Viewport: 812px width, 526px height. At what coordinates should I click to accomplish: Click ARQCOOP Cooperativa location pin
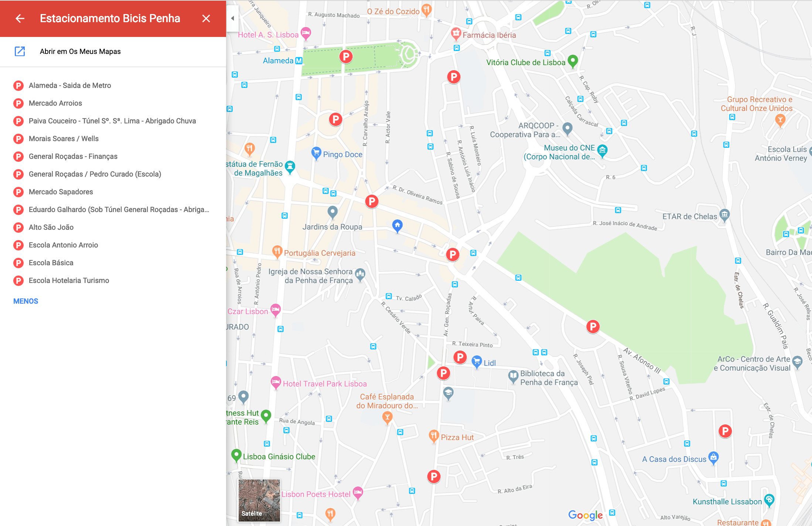pos(567,129)
